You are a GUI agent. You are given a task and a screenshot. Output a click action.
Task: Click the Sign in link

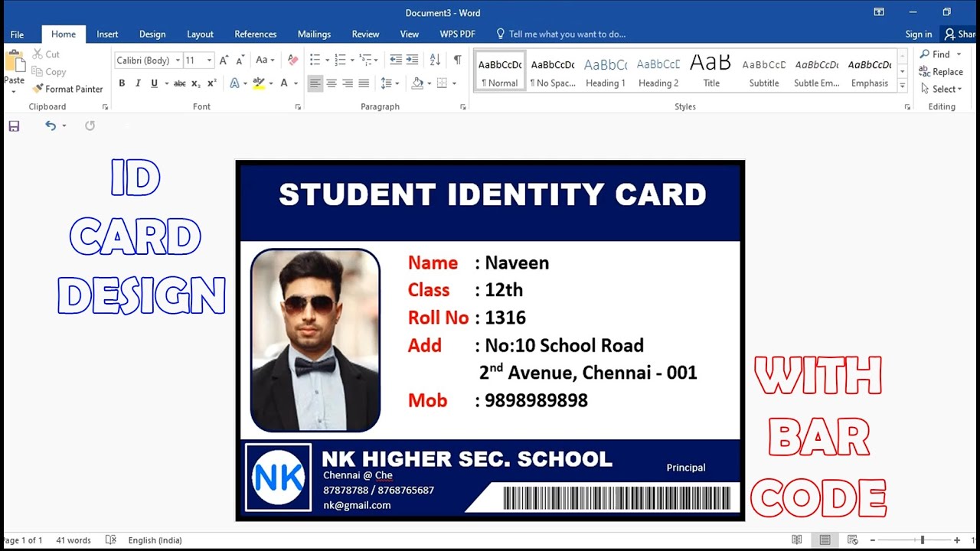click(x=919, y=34)
